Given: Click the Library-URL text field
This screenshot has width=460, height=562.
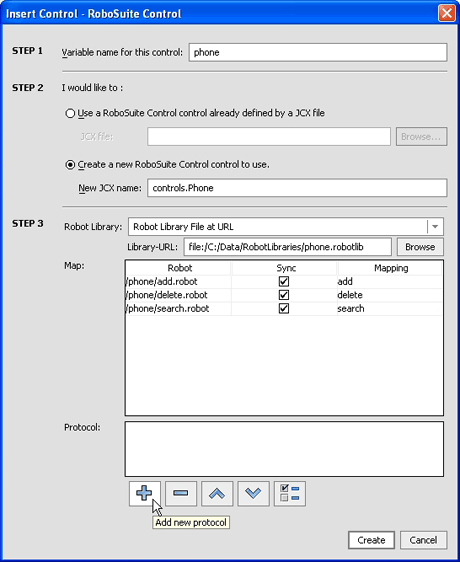Looking at the screenshot, I should coord(288,247).
